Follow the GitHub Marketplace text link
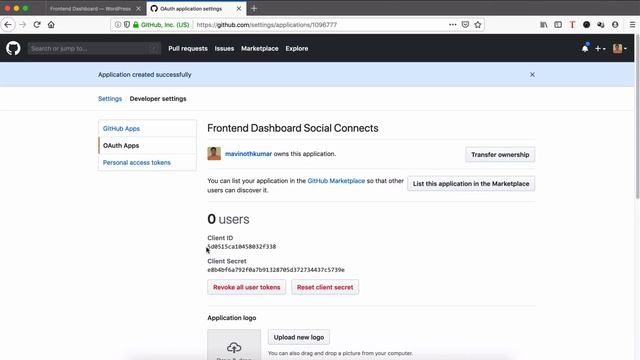The width and height of the screenshot is (640, 360). tap(336, 180)
